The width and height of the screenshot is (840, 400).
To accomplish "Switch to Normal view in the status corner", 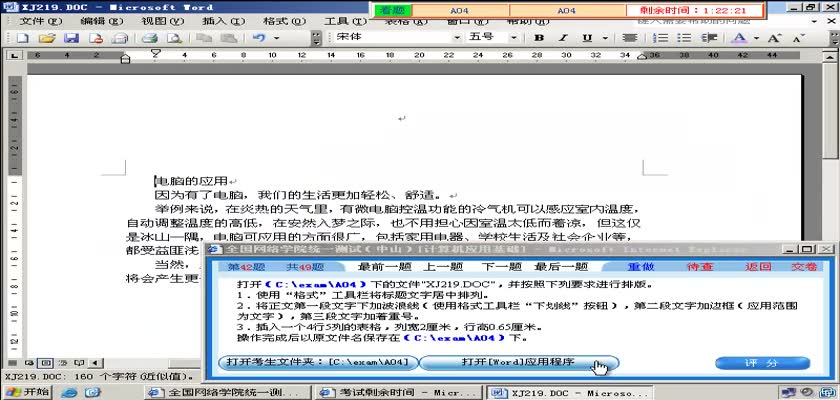I will 12,363.
